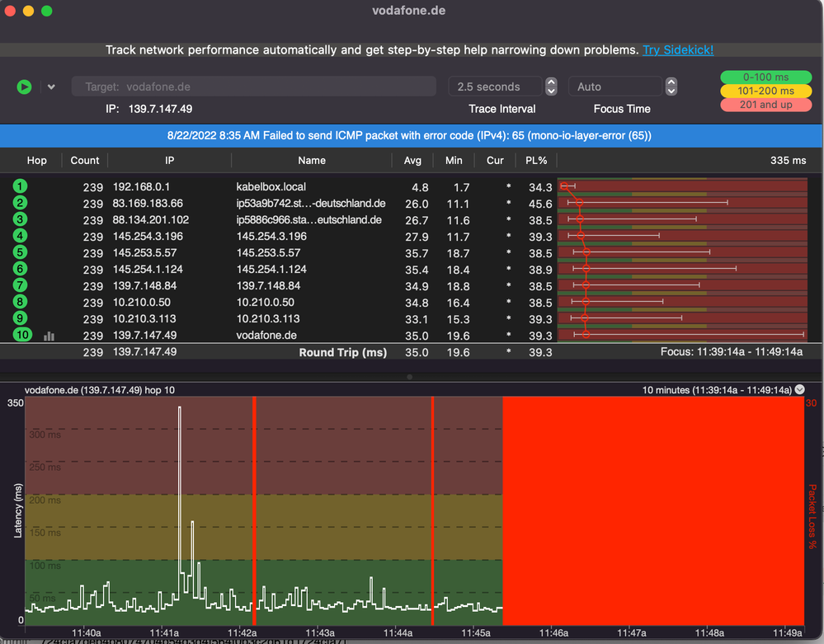Click the solid red packet loss region
Image resolution: width=824 pixels, height=644 pixels.
click(x=653, y=510)
